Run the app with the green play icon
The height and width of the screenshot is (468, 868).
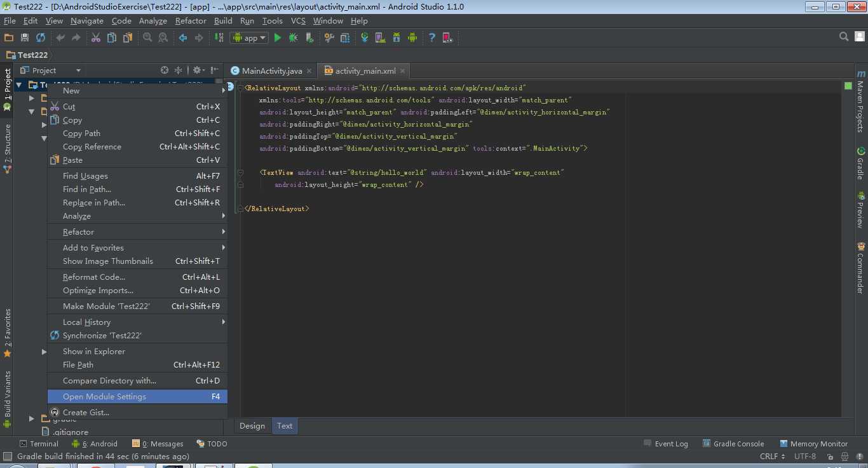pyautogui.click(x=278, y=38)
